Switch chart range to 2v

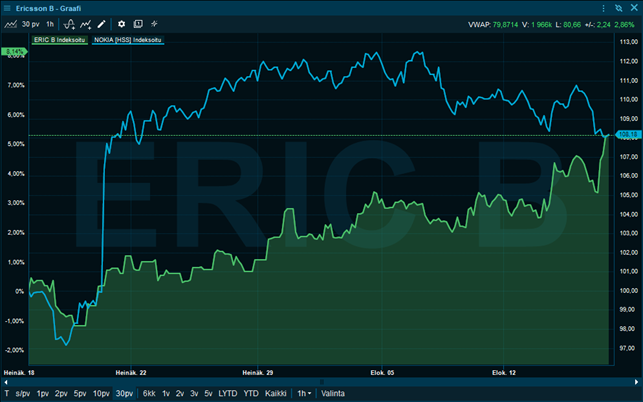[x=180, y=393]
